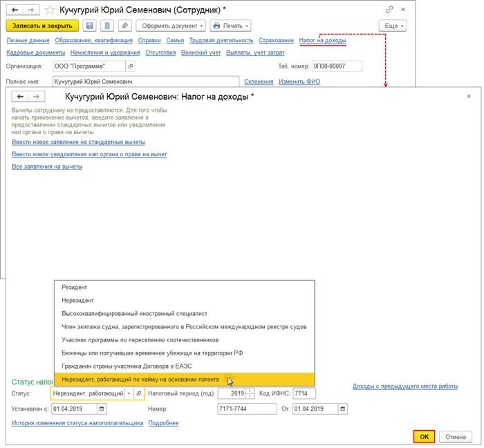The width and height of the screenshot is (484, 448).
Task: Adjust the Налоговый период year stepper
Action: pyautogui.click(x=250, y=393)
